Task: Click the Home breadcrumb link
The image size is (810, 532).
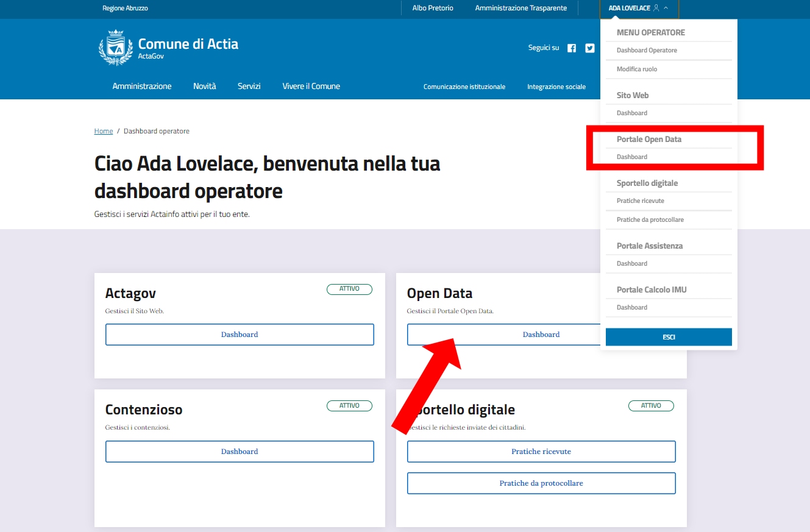Action: coord(103,131)
